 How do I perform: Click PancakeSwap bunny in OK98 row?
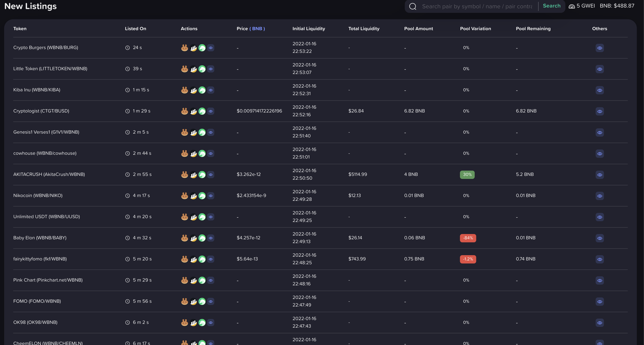[x=184, y=323]
